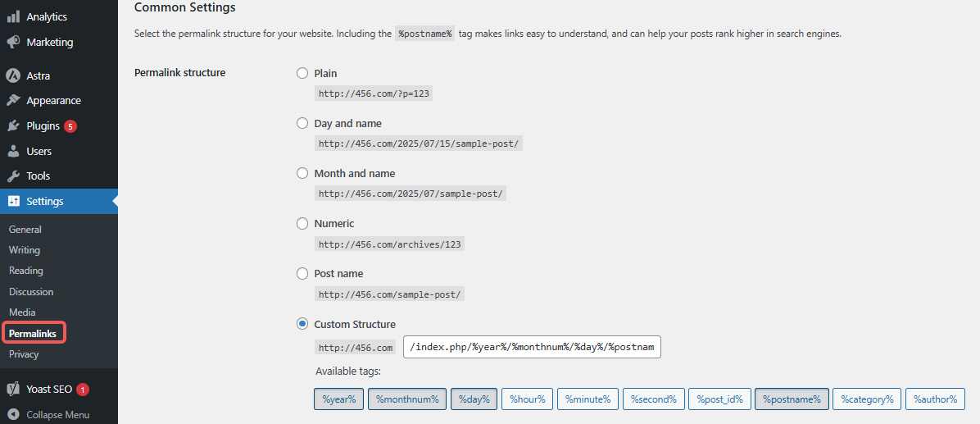
Task: Add the %category% tag button
Action: (x=867, y=399)
